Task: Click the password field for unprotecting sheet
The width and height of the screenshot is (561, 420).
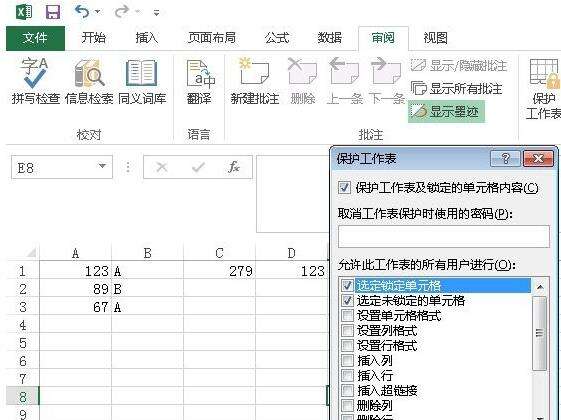Action: coord(444,236)
